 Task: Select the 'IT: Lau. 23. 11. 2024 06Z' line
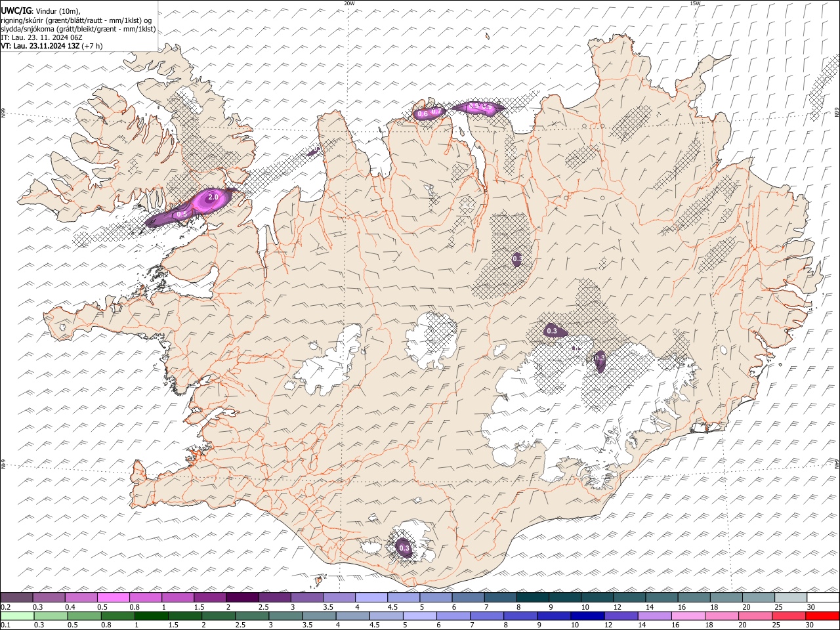41,37
